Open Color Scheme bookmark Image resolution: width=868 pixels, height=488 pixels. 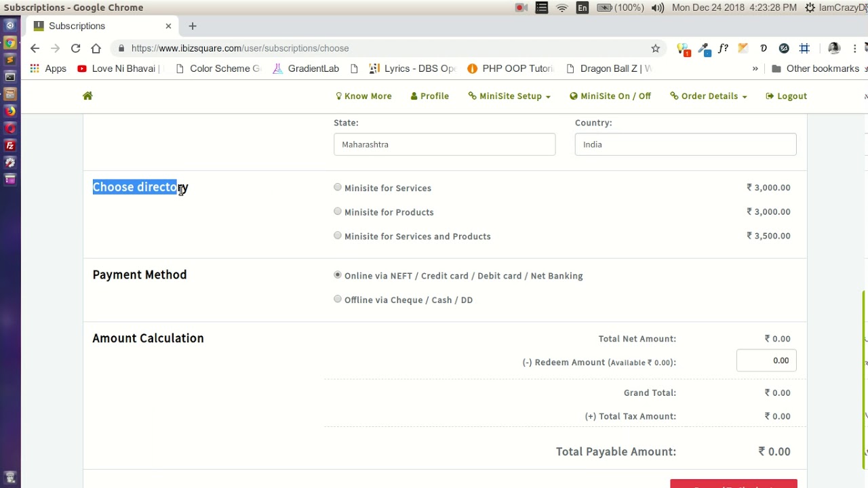tap(218, 68)
